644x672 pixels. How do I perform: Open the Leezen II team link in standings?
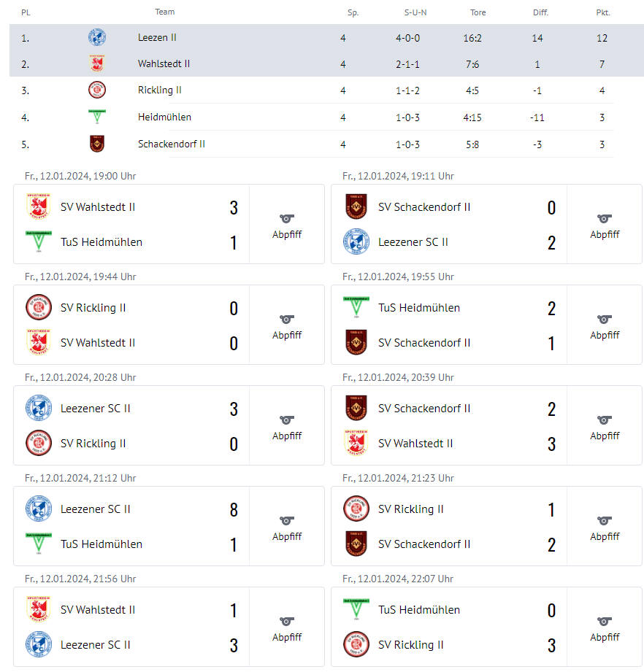157,37
